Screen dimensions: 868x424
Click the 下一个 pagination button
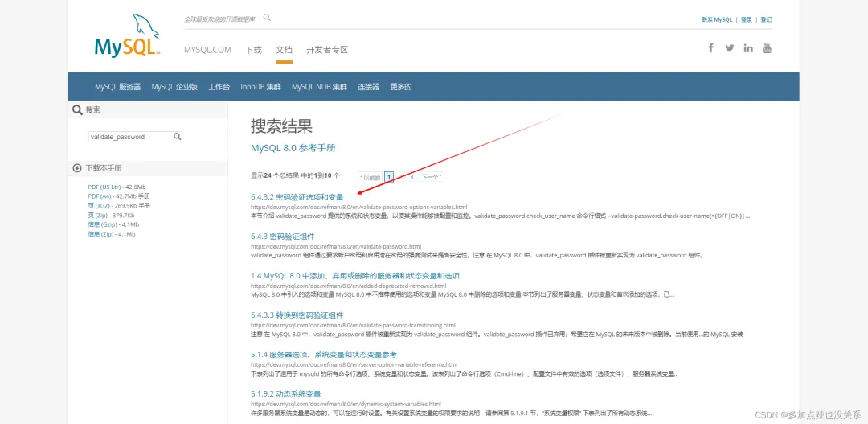[432, 177]
